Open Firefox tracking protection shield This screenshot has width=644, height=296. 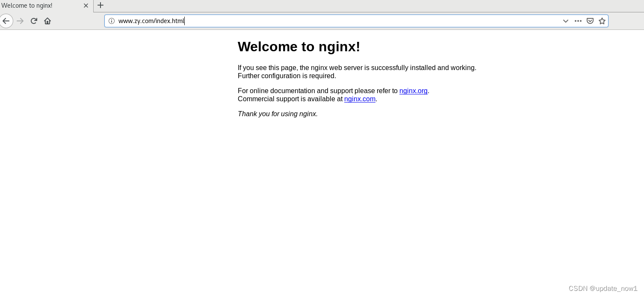point(590,21)
